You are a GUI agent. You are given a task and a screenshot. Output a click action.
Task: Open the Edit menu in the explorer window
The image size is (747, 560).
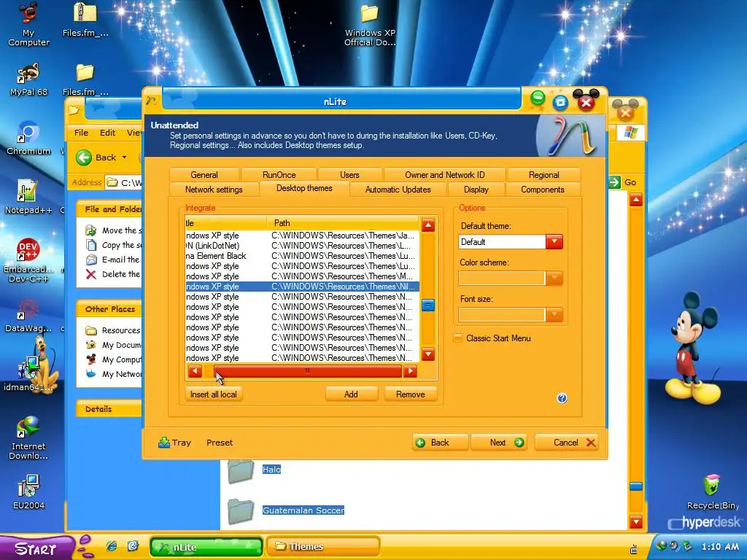tap(107, 133)
